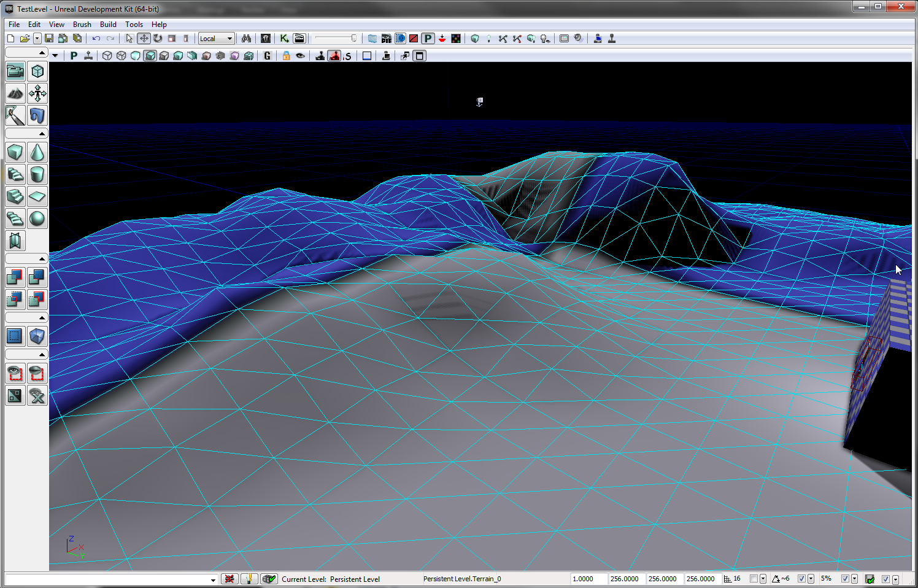The height and width of the screenshot is (588, 918).
Task: Open the rotation grid size dropdown arrow
Action: pyautogui.click(x=811, y=579)
